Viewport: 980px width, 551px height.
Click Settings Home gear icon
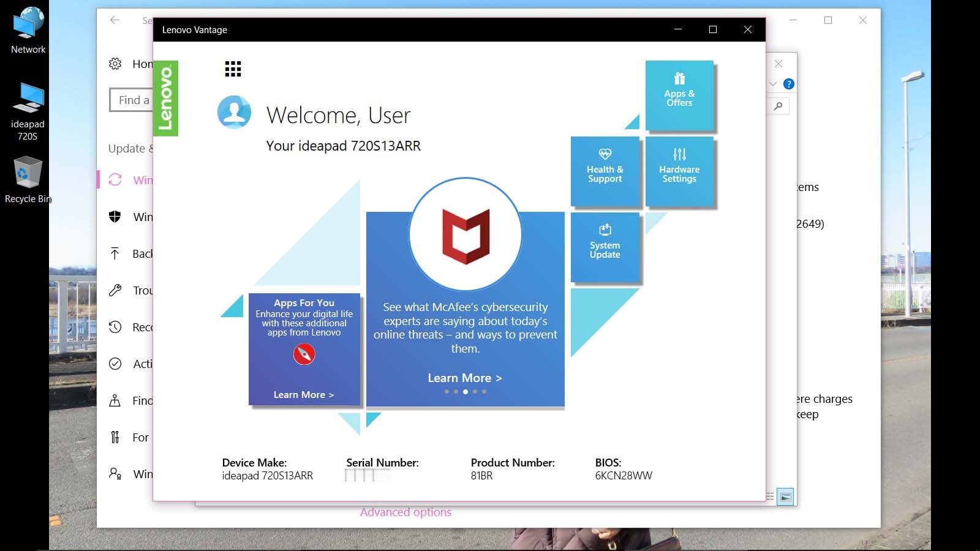point(115,64)
